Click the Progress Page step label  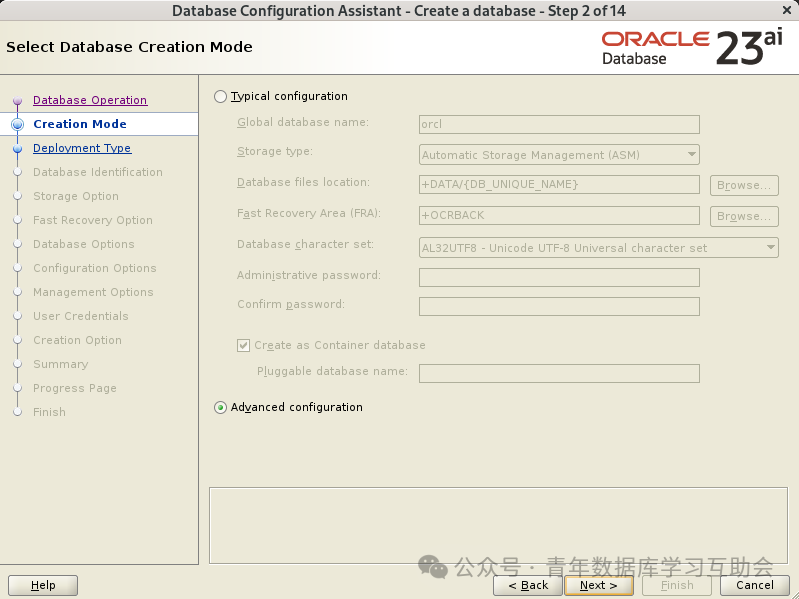pyautogui.click(x=75, y=388)
